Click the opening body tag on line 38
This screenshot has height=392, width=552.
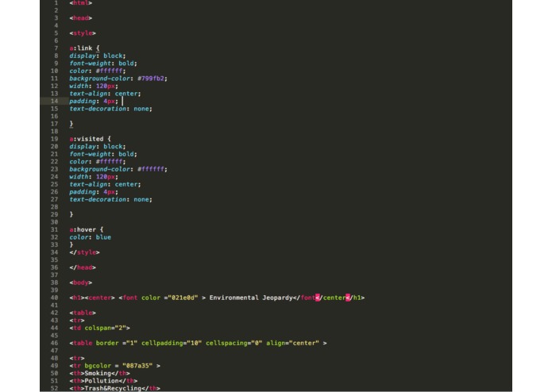(x=81, y=282)
